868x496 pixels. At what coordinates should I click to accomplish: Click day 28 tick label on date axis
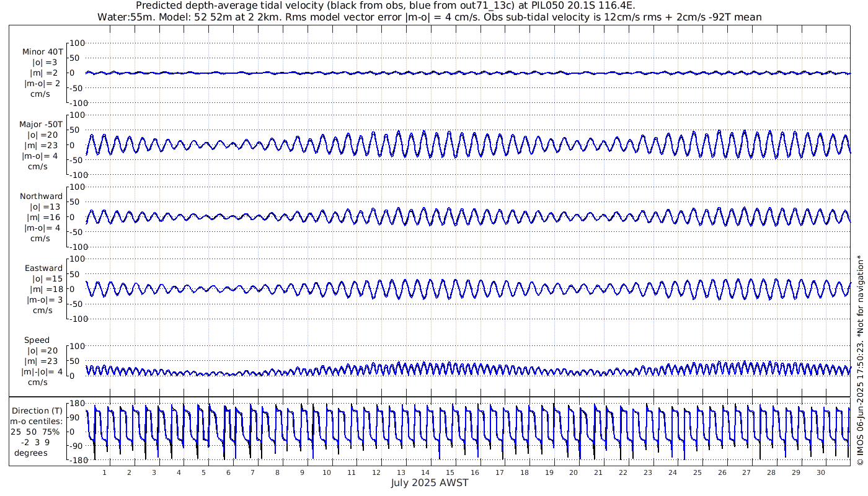click(771, 472)
